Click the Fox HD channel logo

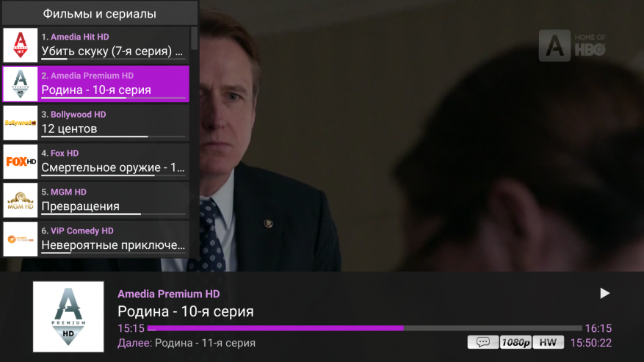[20, 162]
